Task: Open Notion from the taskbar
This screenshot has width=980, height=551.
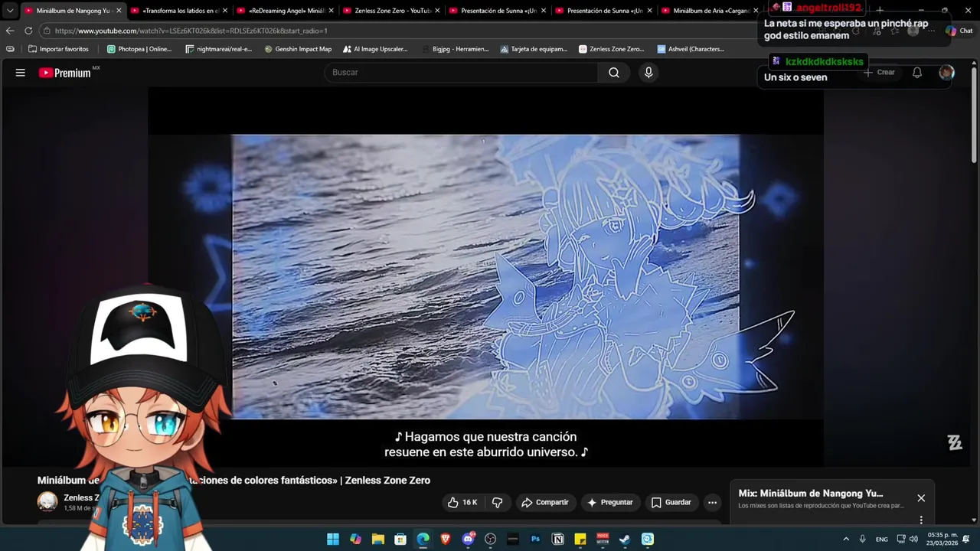Action: tap(558, 540)
